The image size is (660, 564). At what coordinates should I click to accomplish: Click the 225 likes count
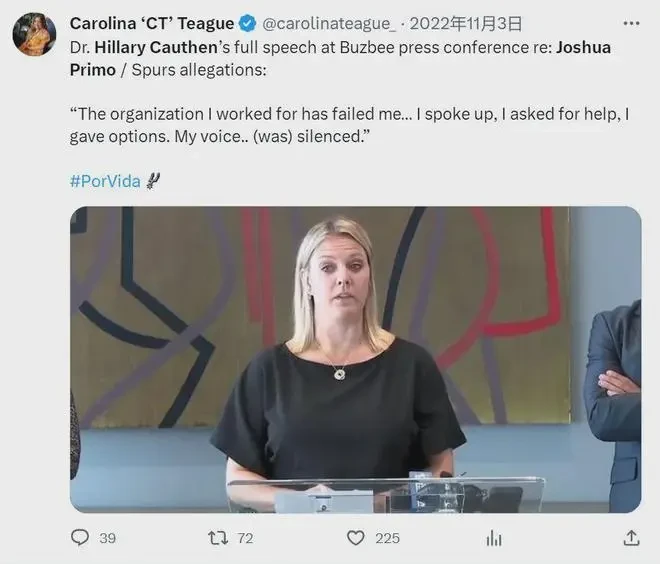coord(387,538)
